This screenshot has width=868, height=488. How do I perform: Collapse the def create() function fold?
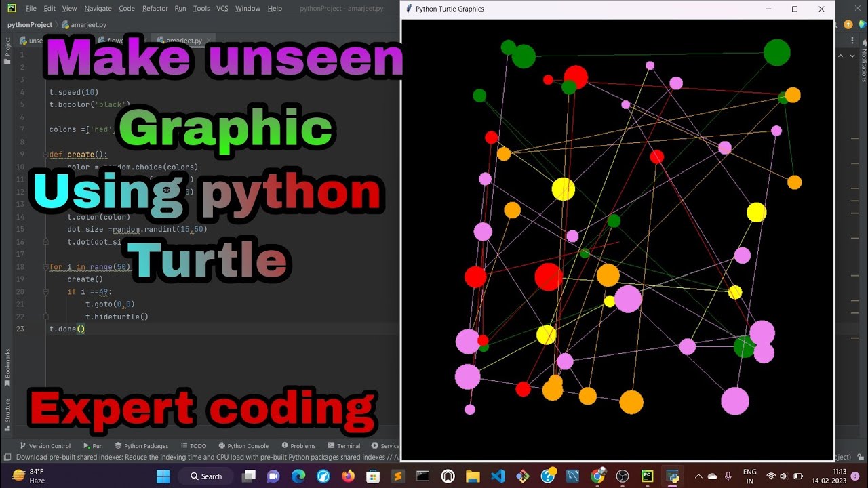pyautogui.click(x=47, y=155)
